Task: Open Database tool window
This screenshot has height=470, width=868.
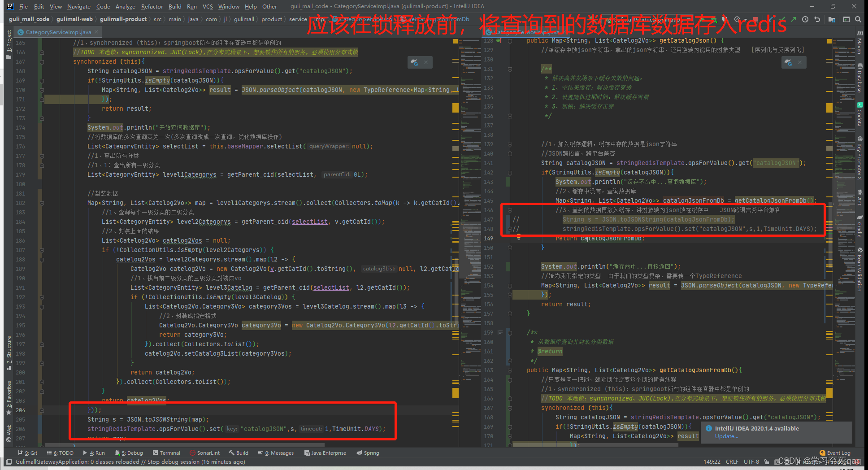Action: coord(859,77)
